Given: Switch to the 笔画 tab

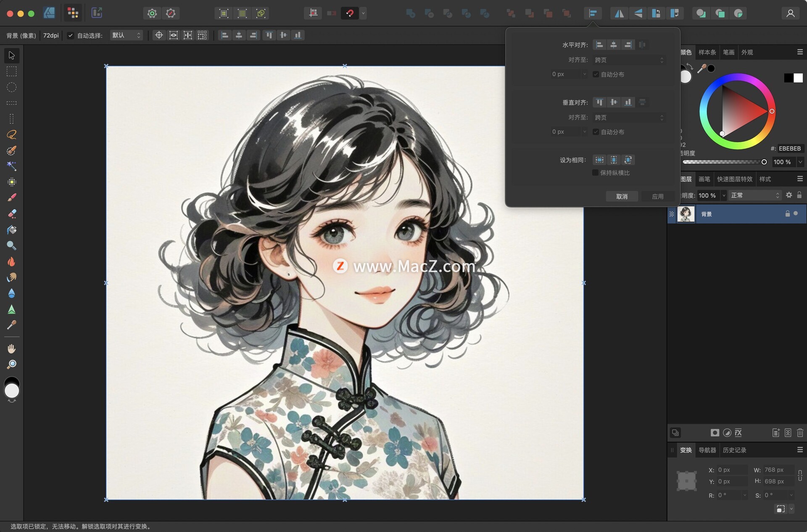Looking at the screenshot, I should (728, 52).
